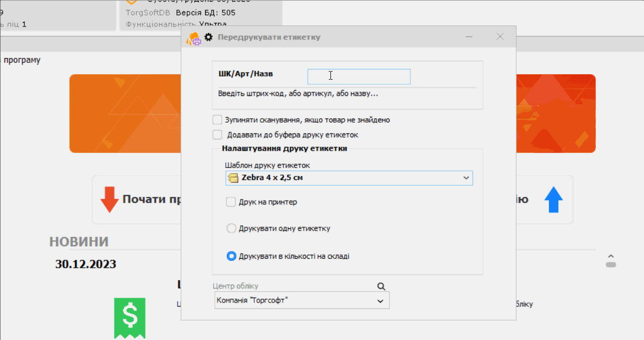Expand the label template dropdown arrow
Screen dimensions: 644x340
[466, 178]
